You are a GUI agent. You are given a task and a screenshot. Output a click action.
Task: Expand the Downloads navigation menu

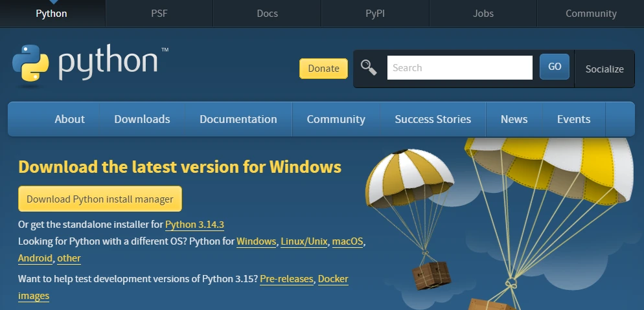pos(142,119)
